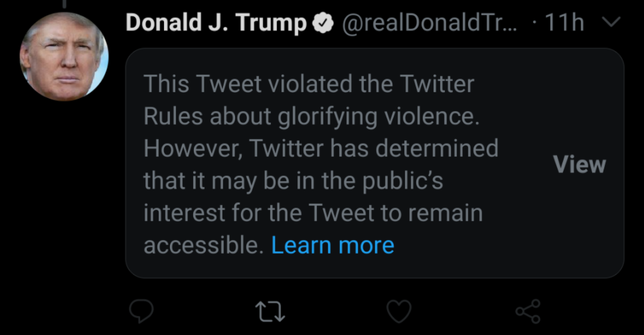The image size is (644, 335).
Task: Retweet this Donald J. Trump tweet
Action: pos(270,312)
